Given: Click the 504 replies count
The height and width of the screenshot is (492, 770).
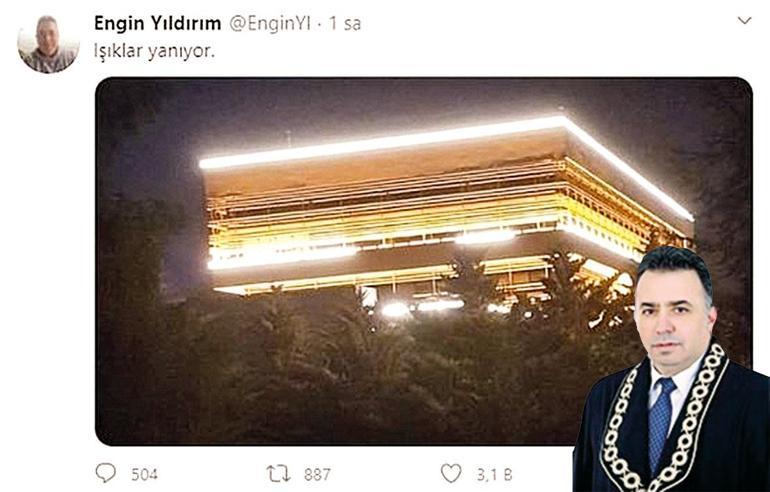Looking at the screenshot, I should (144, 474).
